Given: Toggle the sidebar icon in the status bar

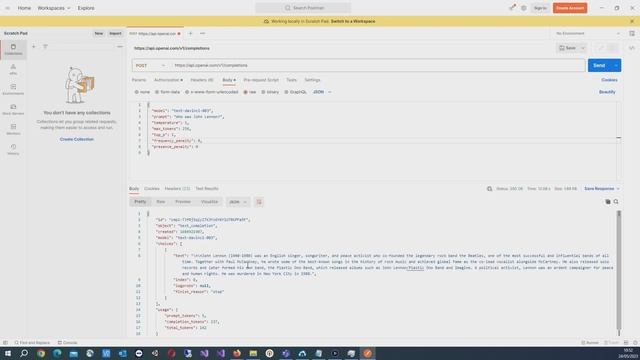Looking at the screenshot, I should click(x=5, y=343).
